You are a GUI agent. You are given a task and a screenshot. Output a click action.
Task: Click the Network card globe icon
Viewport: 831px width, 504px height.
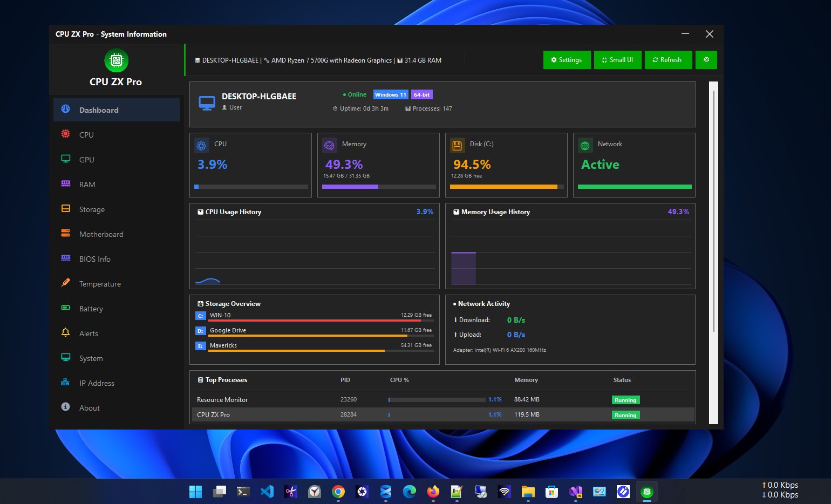pos(585,146)
